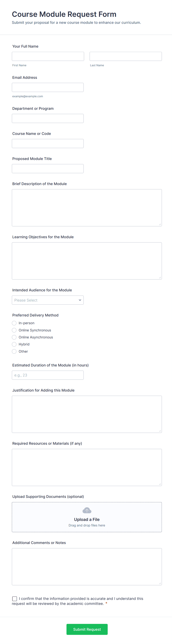This screenshot has height=644, width=172.
Task: Click the Estimated Duration hours field
Action: click(x=48, y=375)
